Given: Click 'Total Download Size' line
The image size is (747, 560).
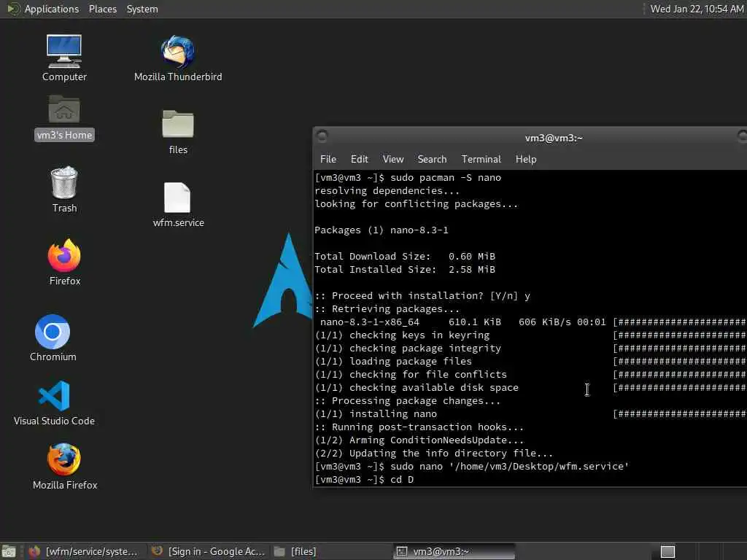Looking at the screenshot, I should (x=405, y=256).
